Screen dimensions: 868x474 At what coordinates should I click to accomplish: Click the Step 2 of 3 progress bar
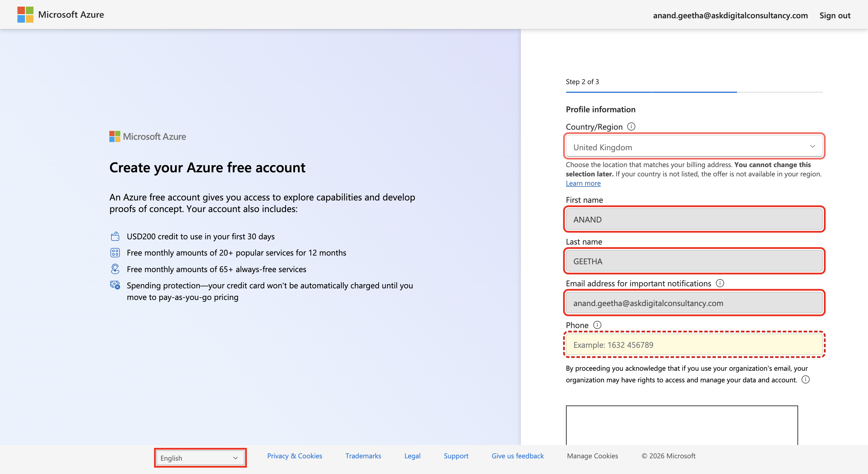[694, 92]
